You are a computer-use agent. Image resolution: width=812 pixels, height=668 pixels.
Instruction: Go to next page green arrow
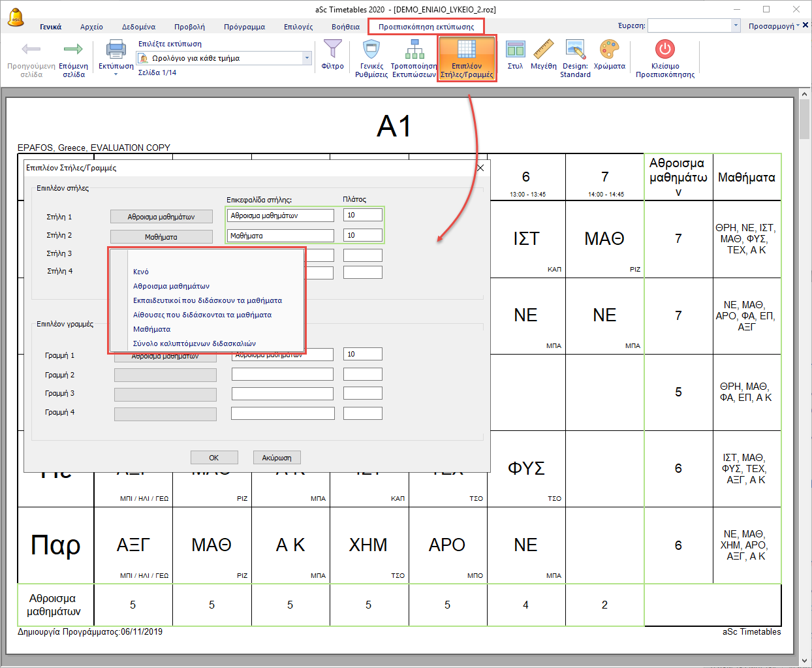pyautogui.click(x=73, y=49)
